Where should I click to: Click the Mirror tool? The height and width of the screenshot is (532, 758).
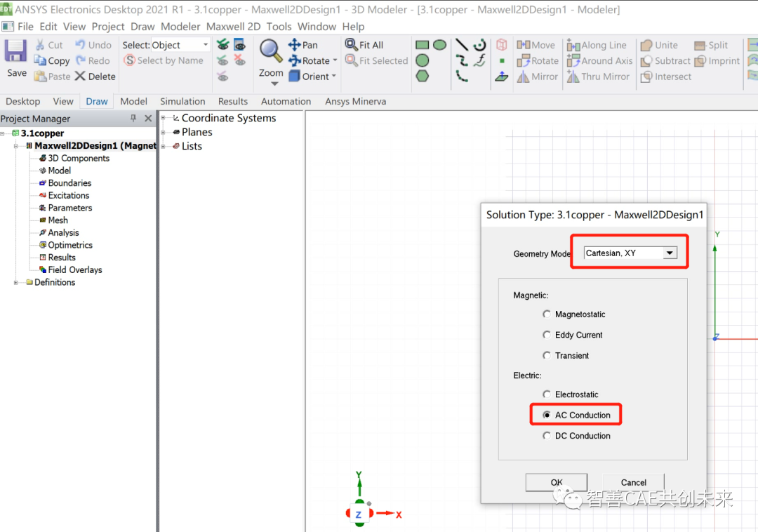[537, 77]
